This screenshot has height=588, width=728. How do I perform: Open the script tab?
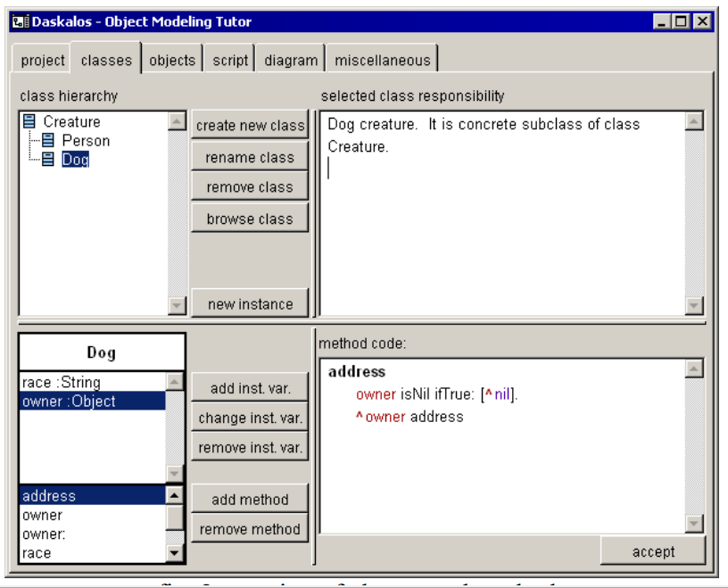tap(230, 60)
